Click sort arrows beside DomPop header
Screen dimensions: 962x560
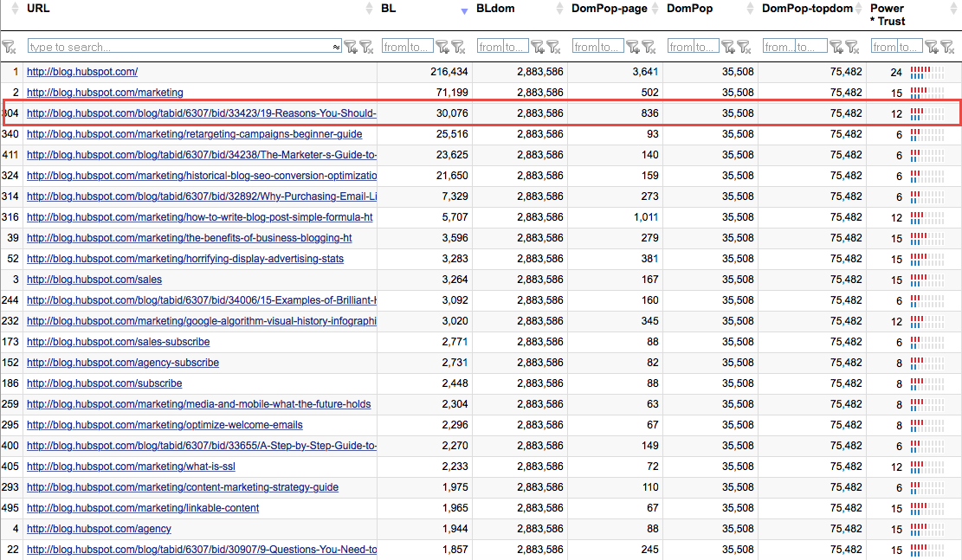[x=750, y=9]
